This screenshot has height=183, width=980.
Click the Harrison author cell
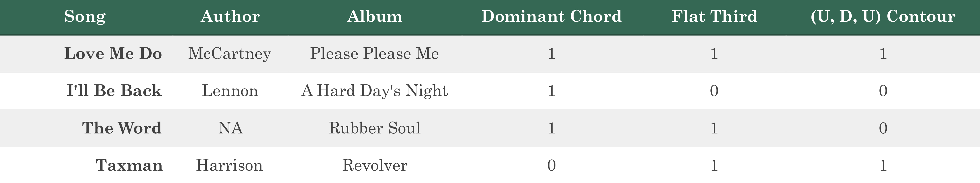[229, 166]
